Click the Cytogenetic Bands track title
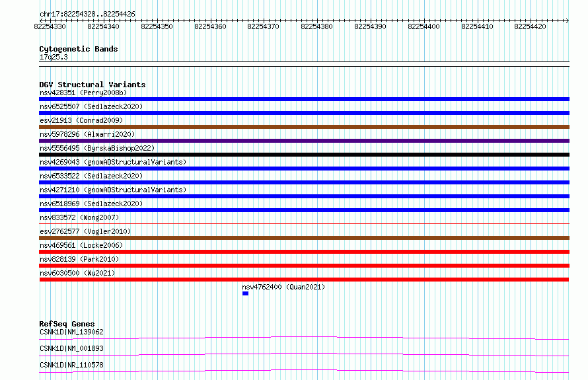This screenshot has height=380, width=588. 79,49
